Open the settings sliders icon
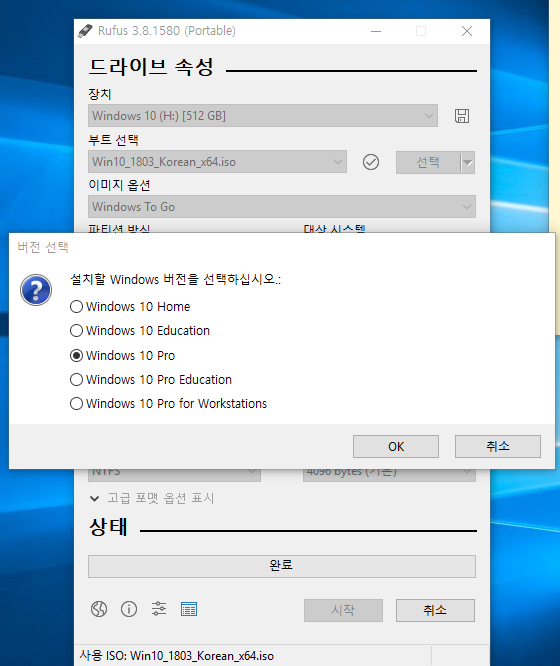Screen dimensions: 560x666 pyautogui.click(x=159, y=609)
